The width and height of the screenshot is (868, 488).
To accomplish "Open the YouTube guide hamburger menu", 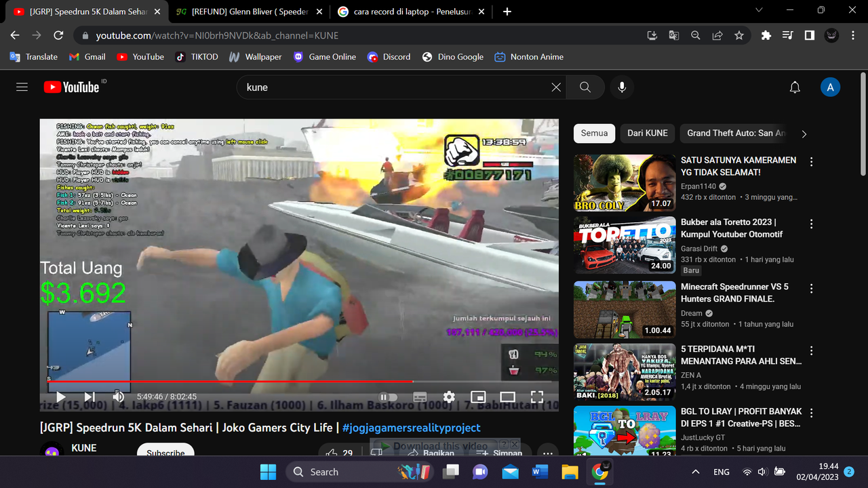I will tap(22, 87).
